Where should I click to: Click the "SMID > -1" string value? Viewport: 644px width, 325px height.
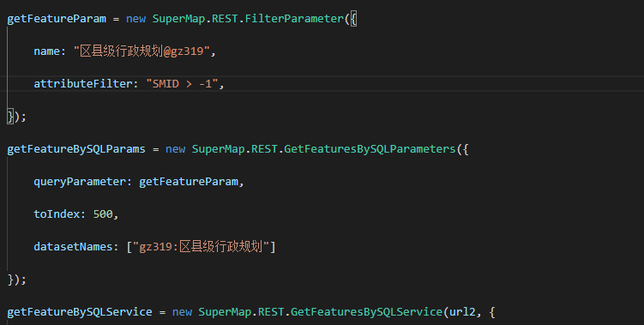tap(182, 84)
